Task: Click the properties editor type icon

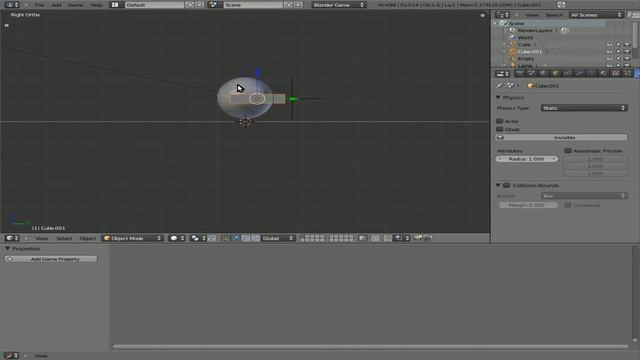Action: click(x=502, y=73)
